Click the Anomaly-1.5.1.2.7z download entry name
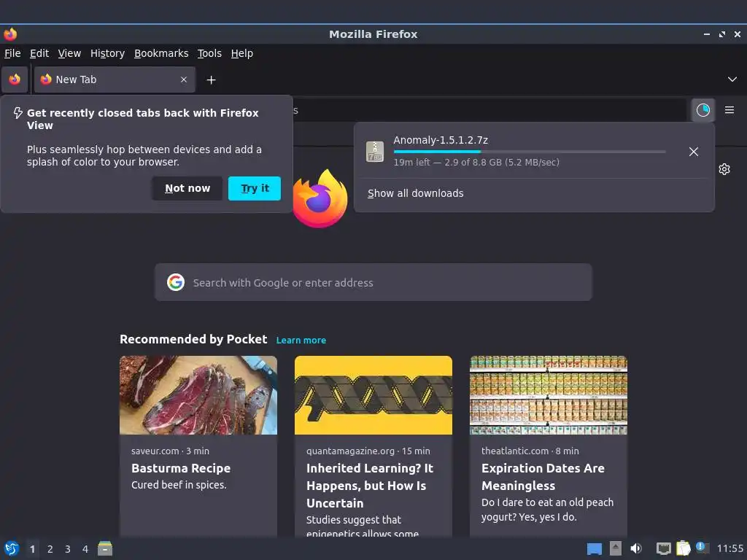Viewport: 747px width, 560px height. 441,140
